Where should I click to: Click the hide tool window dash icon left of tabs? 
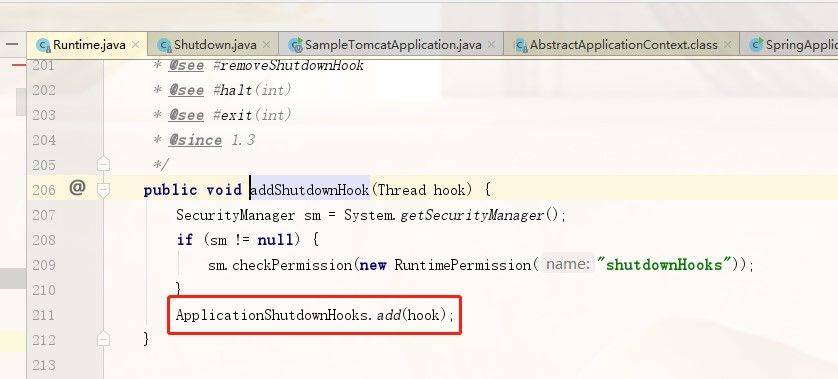click(x=12, y=44)
